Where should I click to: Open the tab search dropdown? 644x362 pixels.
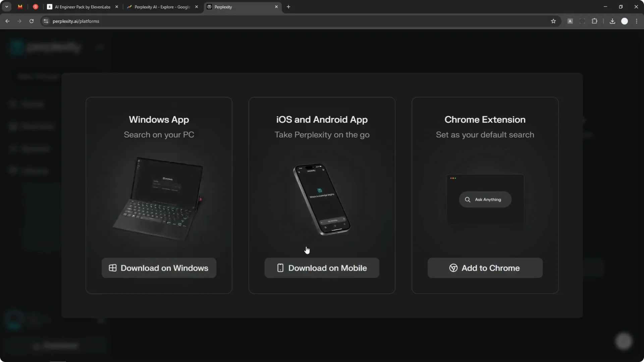pyautogui.click(x=6, y=7)
